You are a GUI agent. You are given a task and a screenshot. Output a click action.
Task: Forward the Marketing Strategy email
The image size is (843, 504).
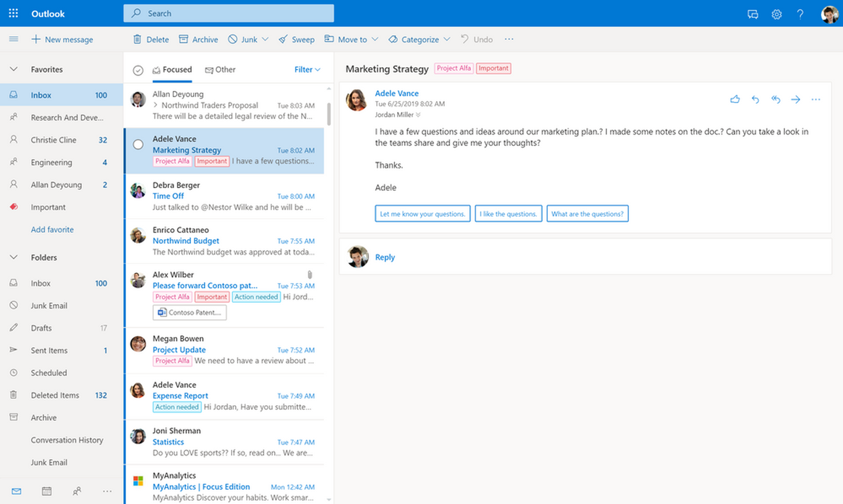click(796, 99)
